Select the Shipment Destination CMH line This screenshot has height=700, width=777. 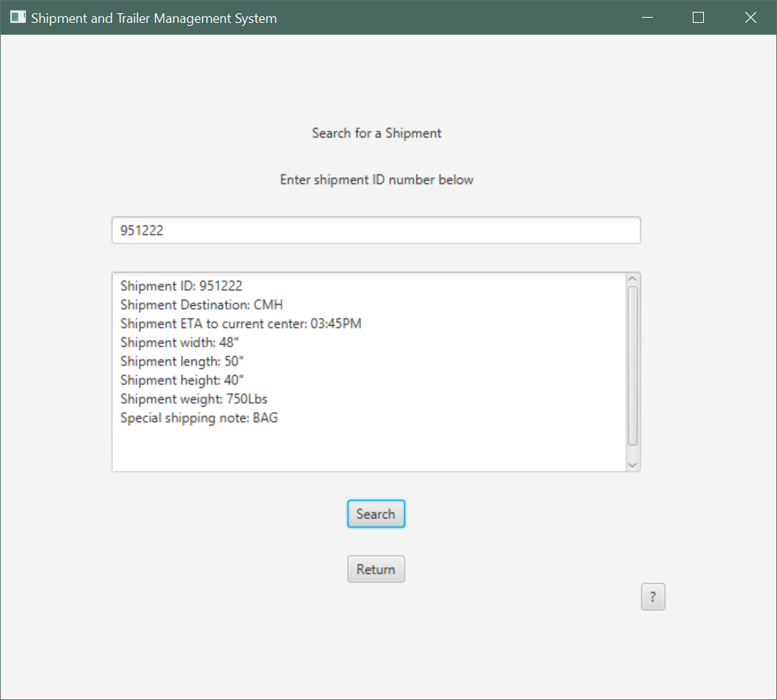tap(202, 304)
